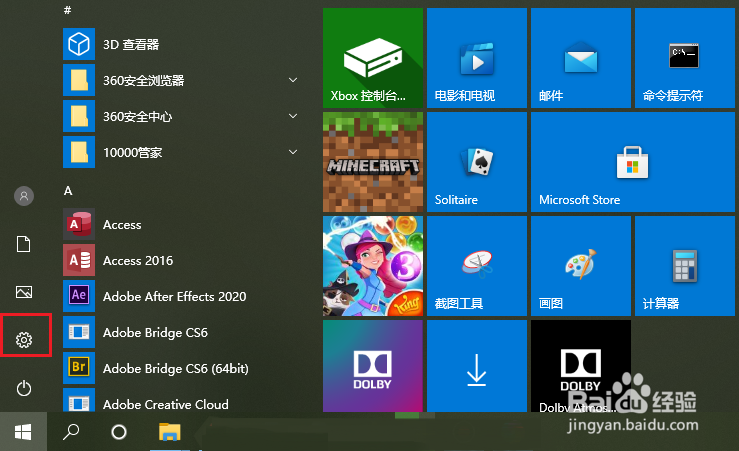
Task: Open the Pictures icon in sidebar
Action: tap(24, 292)
